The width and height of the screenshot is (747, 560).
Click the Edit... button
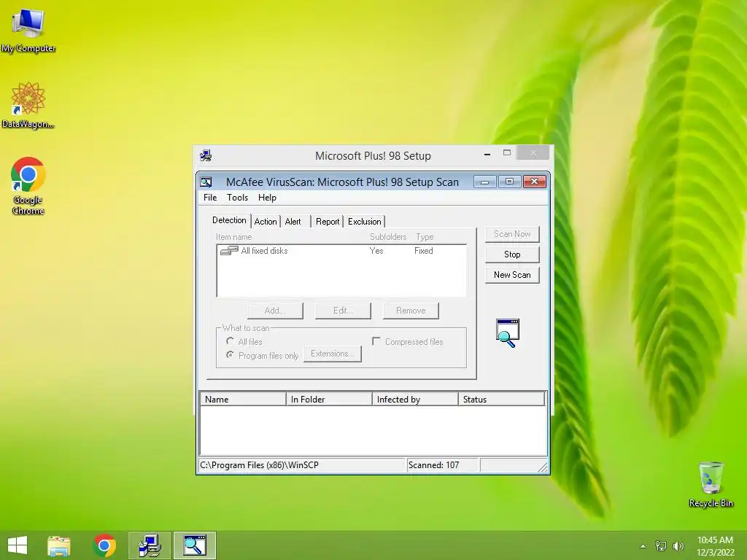pyautogui.click(x=343, y=311)
